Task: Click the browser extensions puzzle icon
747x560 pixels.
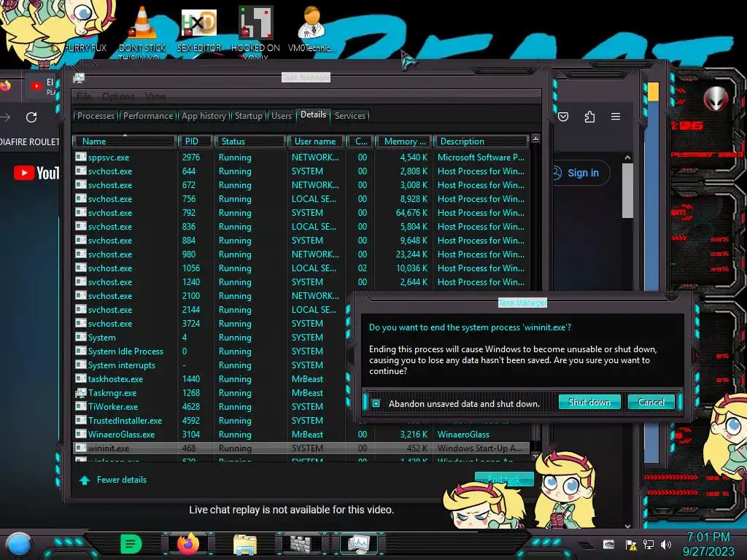Action: pyautogui.click(x=589, y=117)
